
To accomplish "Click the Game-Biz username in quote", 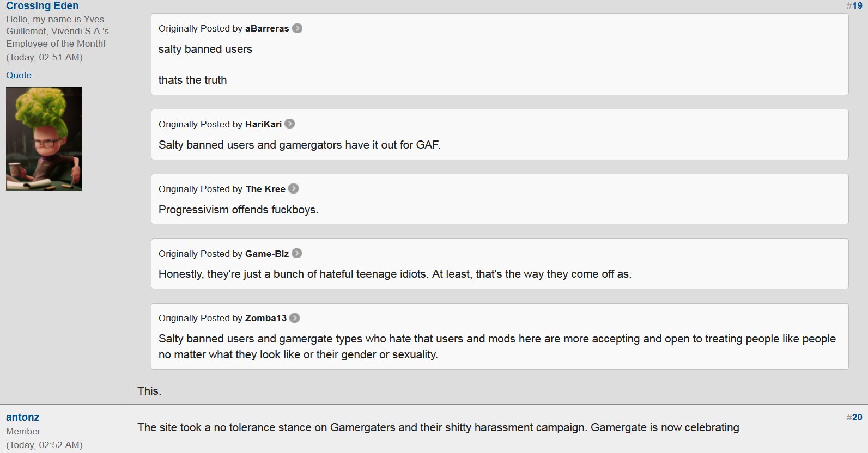I will click(267, 254).
